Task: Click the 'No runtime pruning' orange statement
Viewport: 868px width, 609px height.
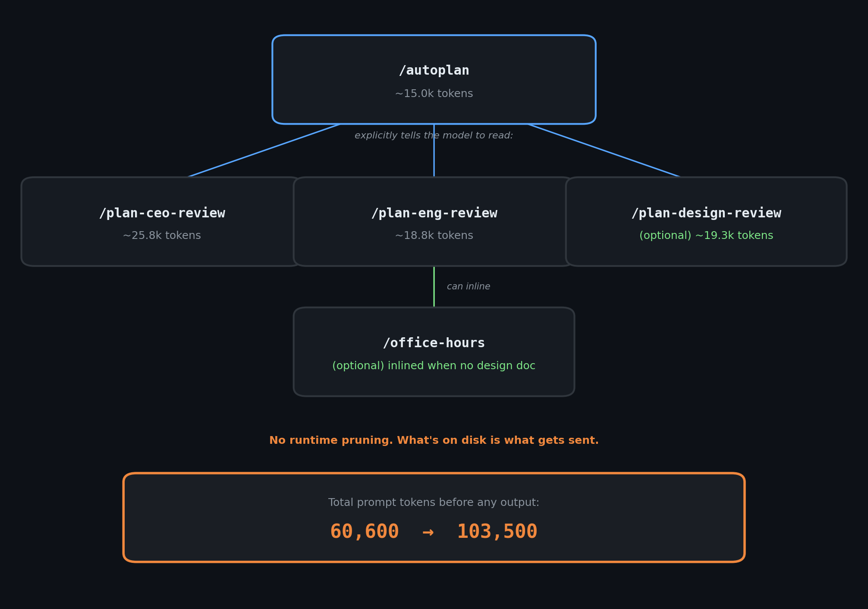Action: [x=434, y=441]
